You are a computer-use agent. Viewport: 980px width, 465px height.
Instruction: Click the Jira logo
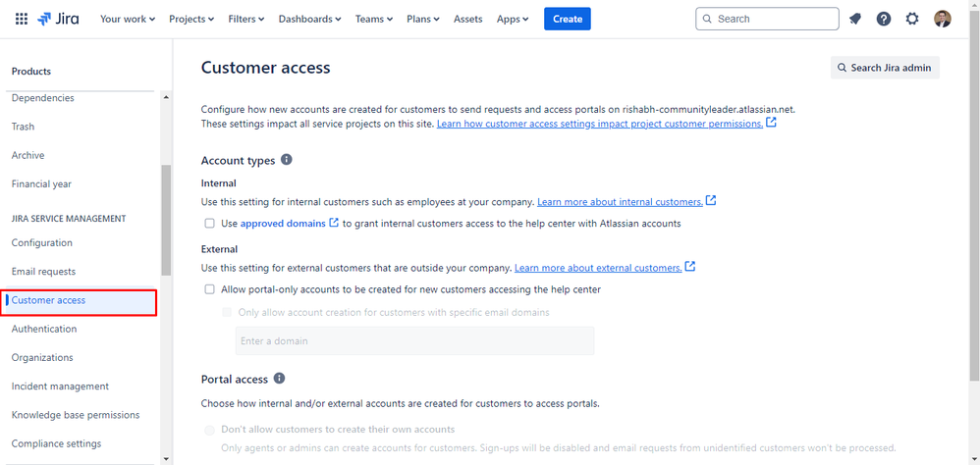point(58,19)
